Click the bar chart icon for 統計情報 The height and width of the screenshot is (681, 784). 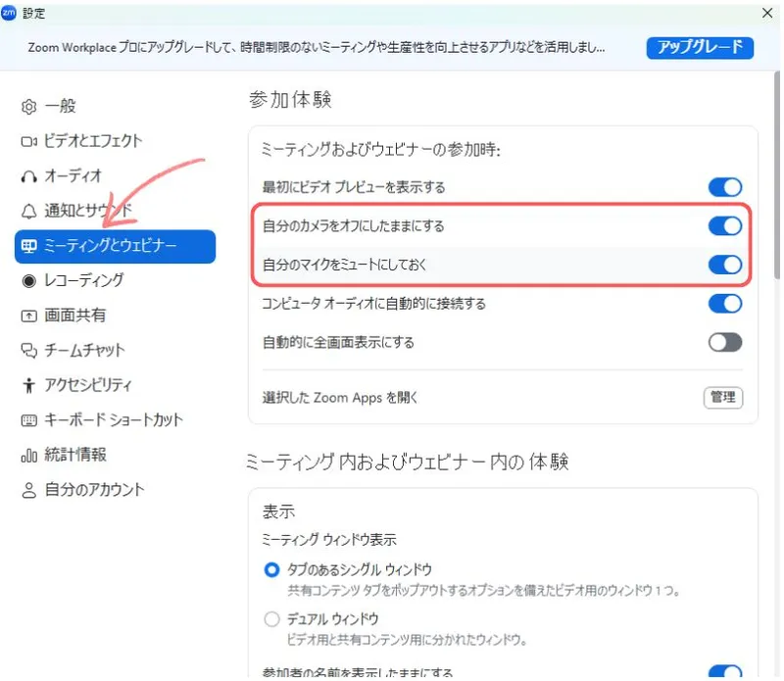click(28, 455)
